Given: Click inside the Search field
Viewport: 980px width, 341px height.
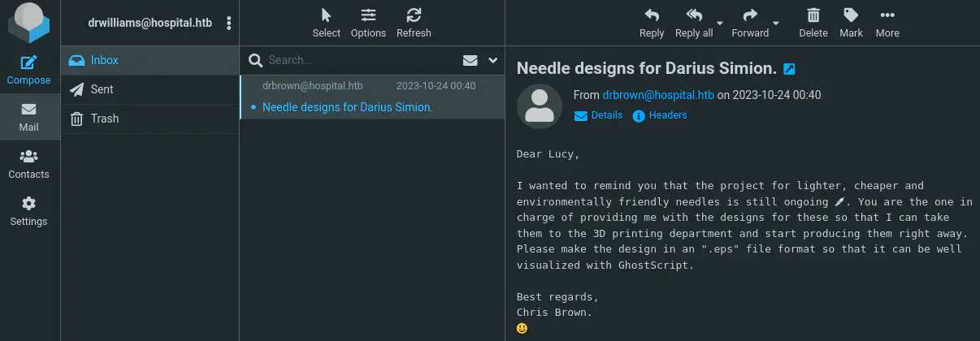Looking at the screenshot, I should tap(358, 60).
